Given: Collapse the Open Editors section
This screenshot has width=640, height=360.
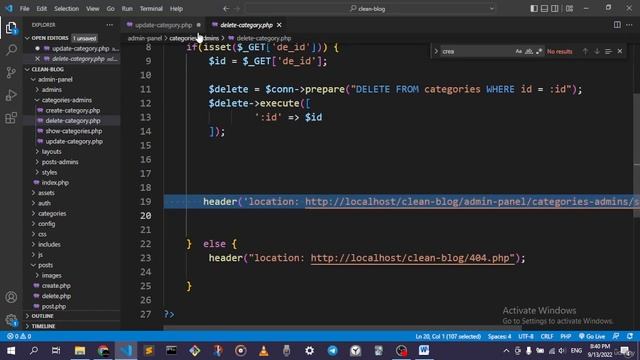Looking at the screenshot, I should (27, 38).
